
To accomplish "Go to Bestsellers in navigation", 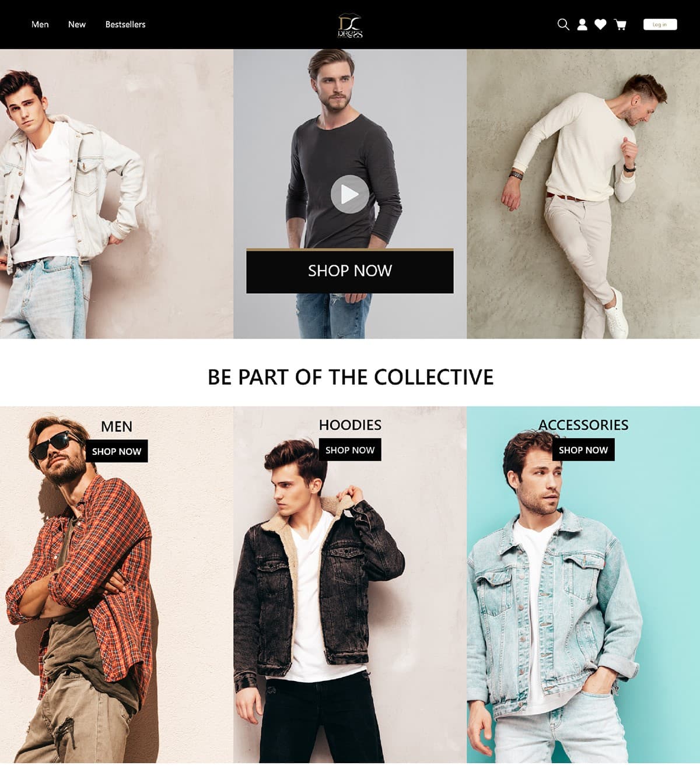I will (x=125, y=24).
